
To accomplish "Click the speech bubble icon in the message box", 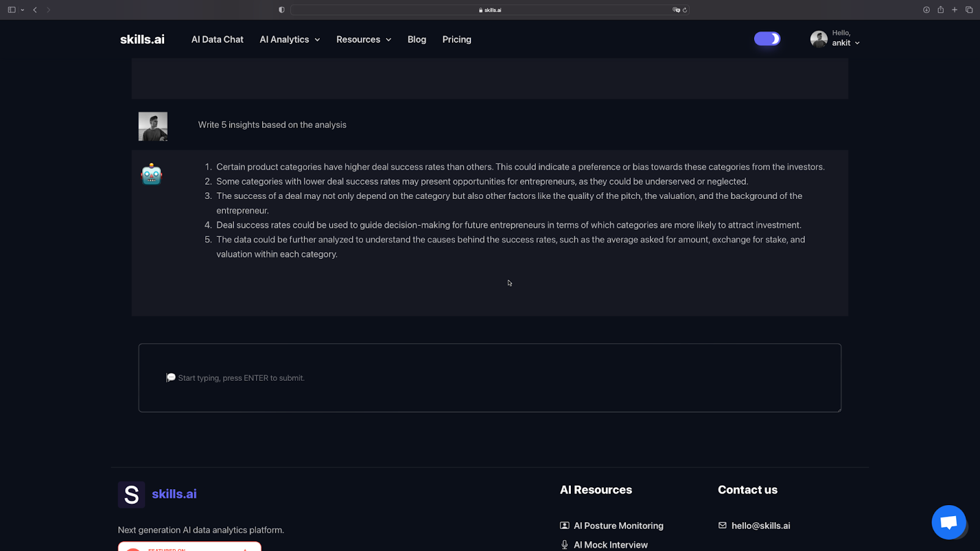I will (x=171, y=377).
